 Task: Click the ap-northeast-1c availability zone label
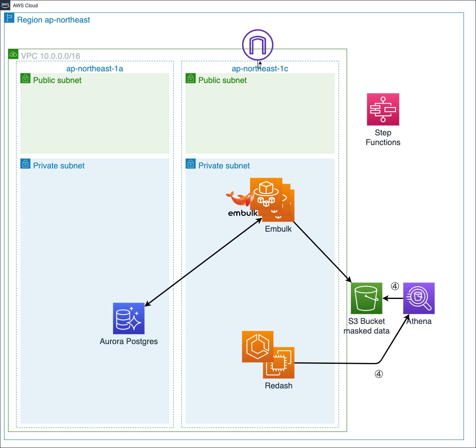click(260, 68)
